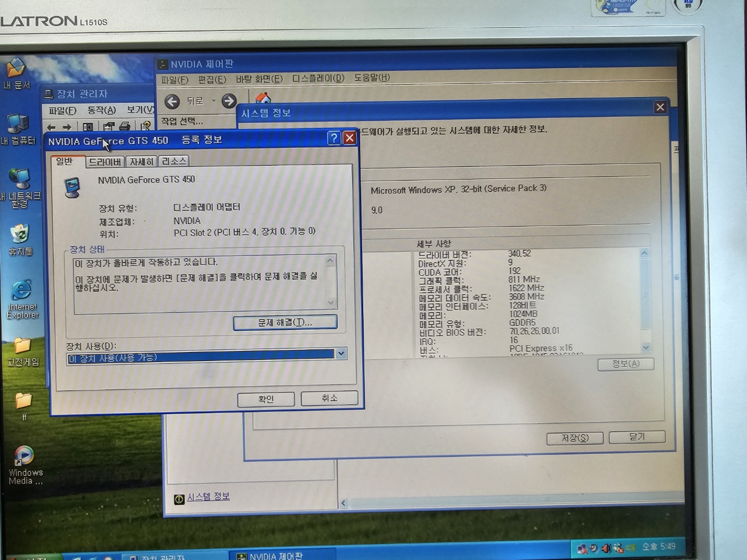This screenshot has width=747, height=560.
Task: Open 파일(F) menu in Device Manager
Action: click(x=62, y=110)
